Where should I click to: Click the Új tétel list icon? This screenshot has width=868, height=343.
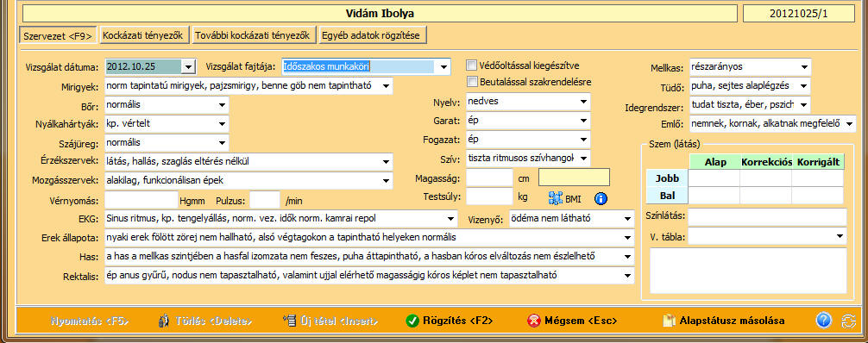tap(290, 321)
